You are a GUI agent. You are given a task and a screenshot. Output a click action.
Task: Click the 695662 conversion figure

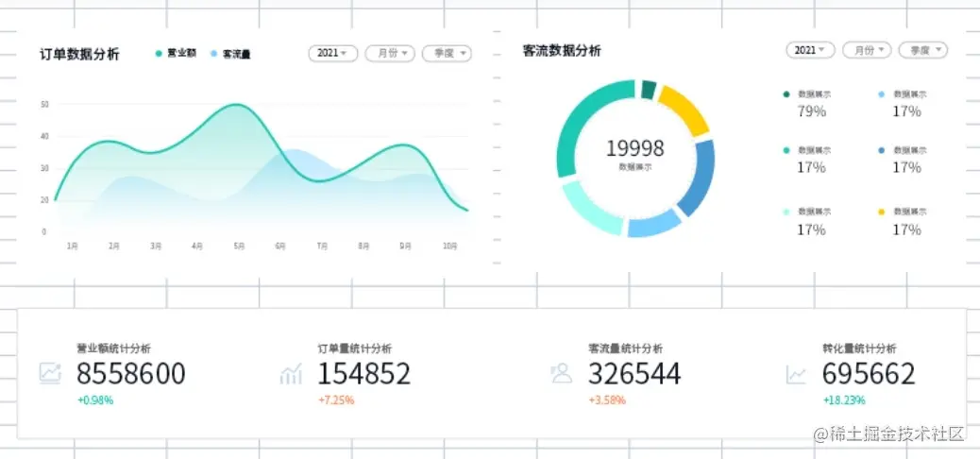tap(869, 374)
